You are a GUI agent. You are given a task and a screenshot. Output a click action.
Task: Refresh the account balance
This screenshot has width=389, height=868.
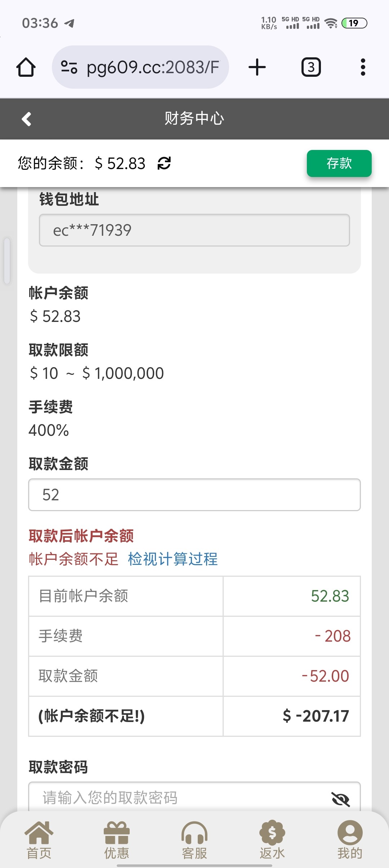[164, 163]
